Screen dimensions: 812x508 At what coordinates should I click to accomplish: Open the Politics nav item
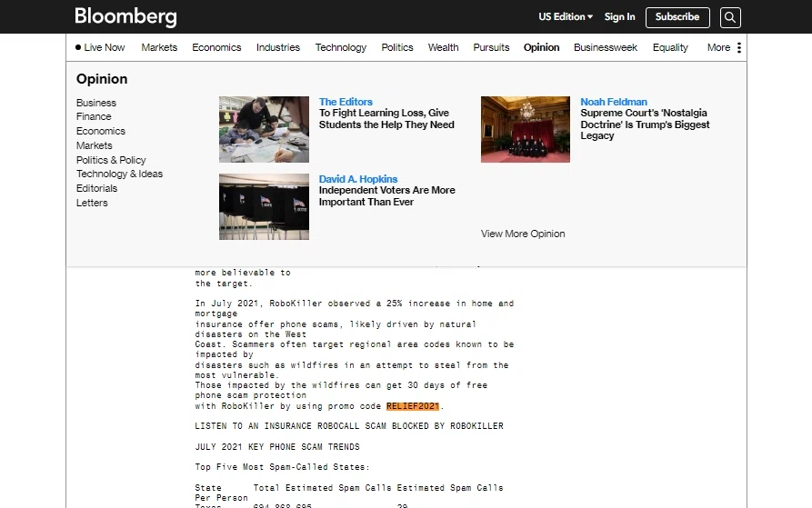[397, 47]
